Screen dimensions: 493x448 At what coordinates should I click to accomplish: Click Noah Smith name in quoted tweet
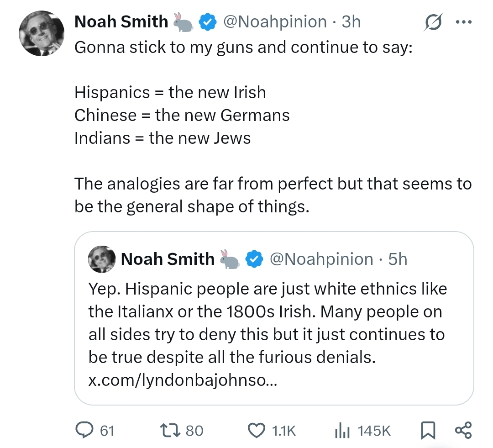(x=168, y=259)
